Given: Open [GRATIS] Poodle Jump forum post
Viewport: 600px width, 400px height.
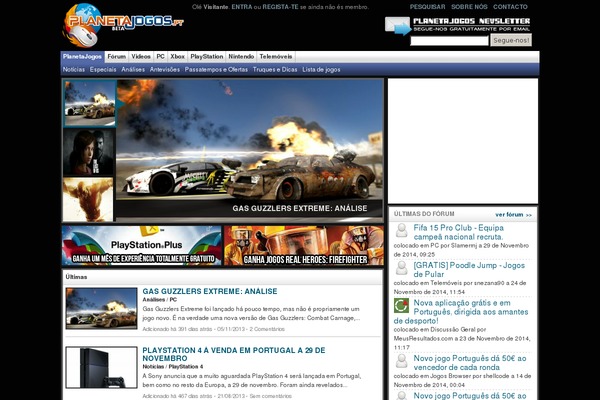Looking at the screenshot, I should [469, 270].
